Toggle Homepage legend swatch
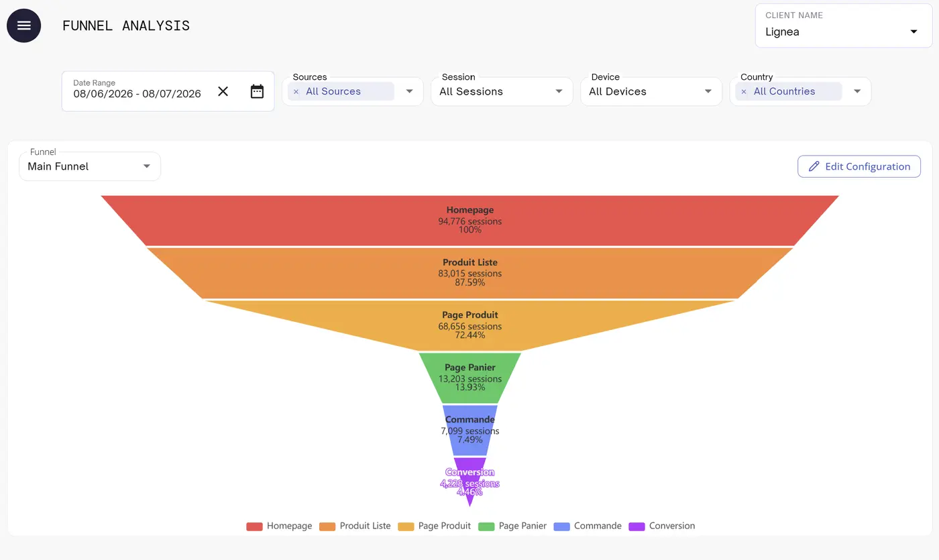Viewport: 939px width, 560px height. pos(254,526)
